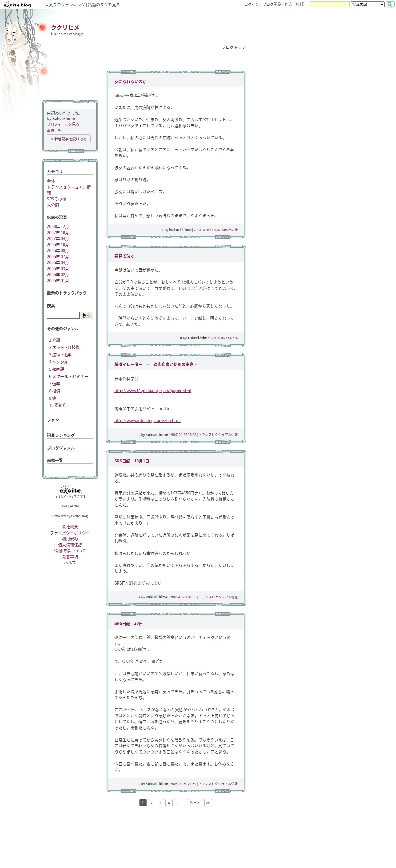The height and width of the screenshot is (868, 396).
Task: Open the 2005年 09月 archive
Action: pyautogui.click(x=58, y=250)
